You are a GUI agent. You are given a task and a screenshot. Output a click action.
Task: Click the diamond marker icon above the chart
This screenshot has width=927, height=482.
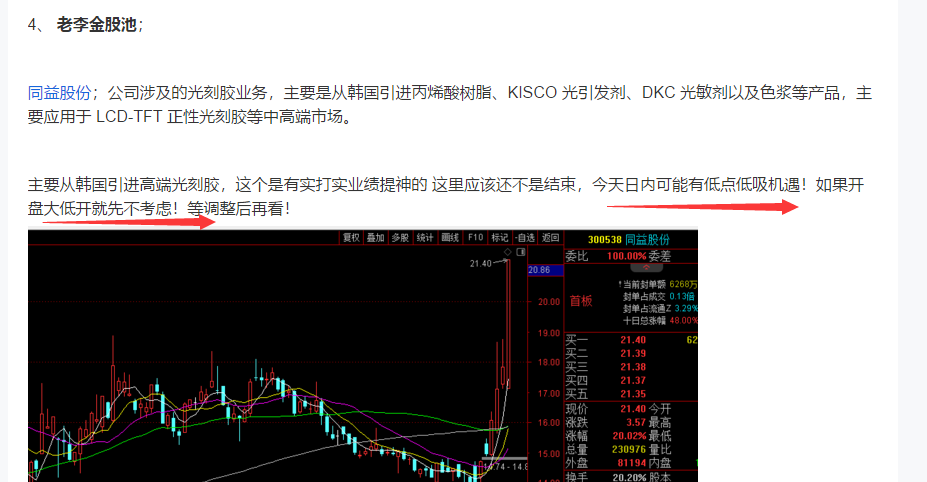tap(507, 253)
